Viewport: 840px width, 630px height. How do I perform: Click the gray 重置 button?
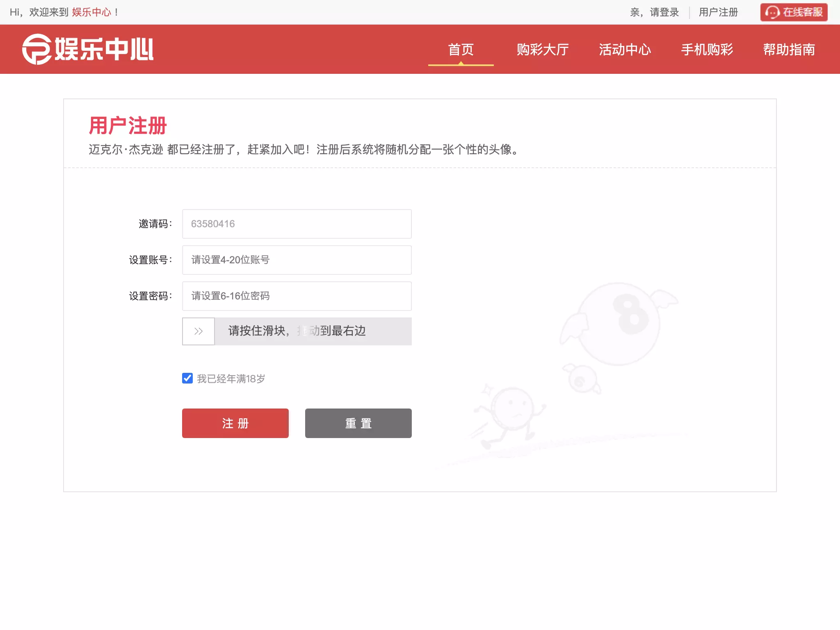tap(358, 423)
